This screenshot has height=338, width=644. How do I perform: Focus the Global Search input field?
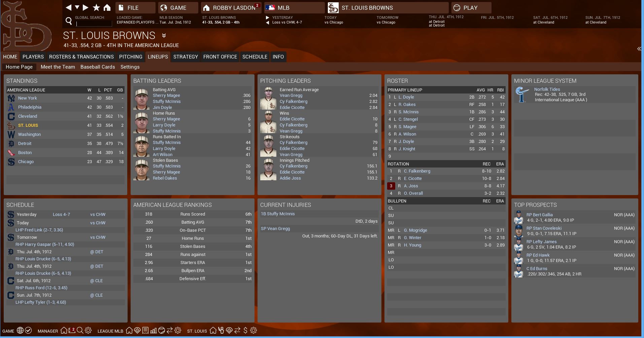(x=94, y=24)
